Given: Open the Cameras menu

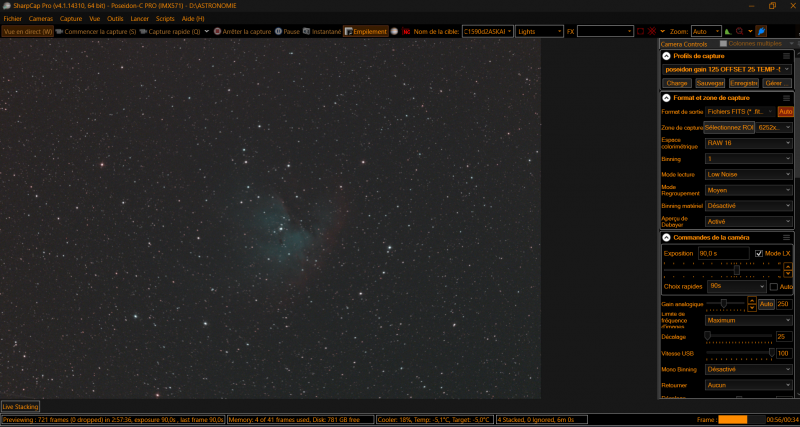Looking at the screenshot, I should (40, 18).
